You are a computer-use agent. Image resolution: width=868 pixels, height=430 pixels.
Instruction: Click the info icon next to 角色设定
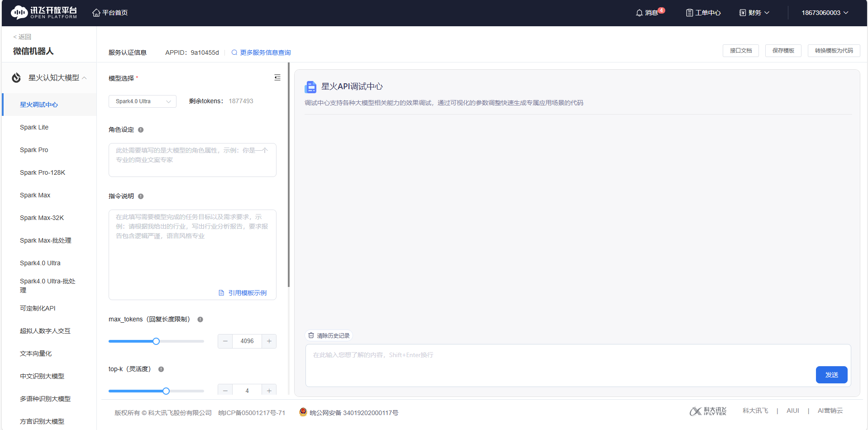click(x=141, y=130)
